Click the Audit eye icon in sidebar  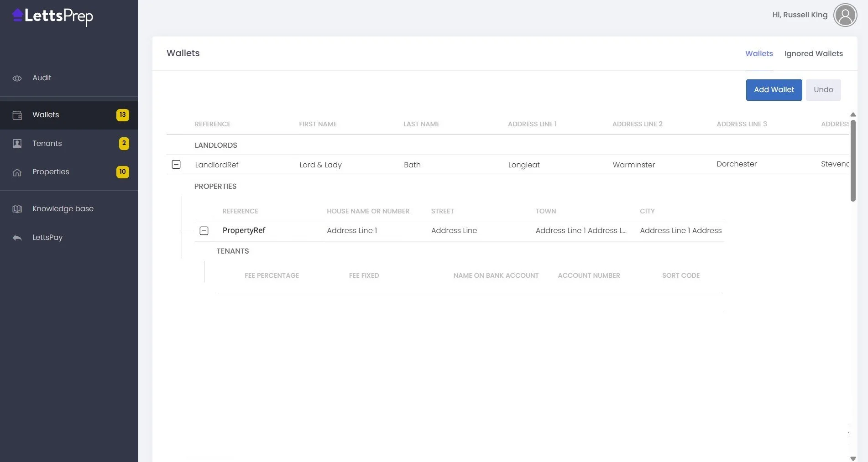tap(17, 78)
